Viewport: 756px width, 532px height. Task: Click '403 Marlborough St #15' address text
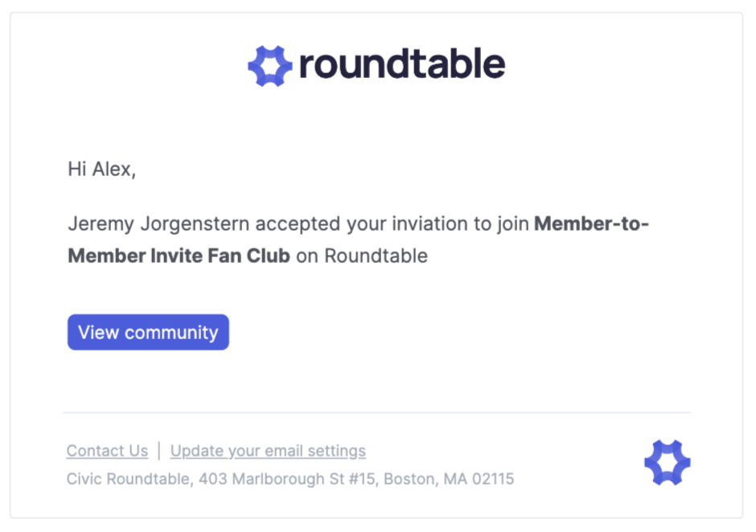(x=287, y=479)
